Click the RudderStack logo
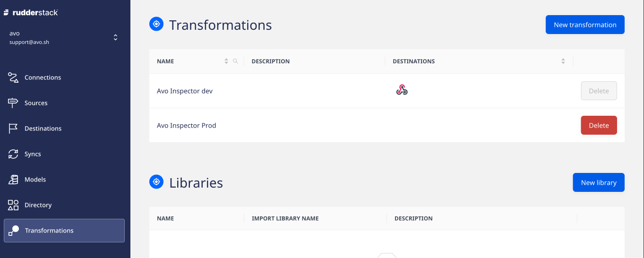Viewport: 644px width, 258px height. click(x=31, y=13)
